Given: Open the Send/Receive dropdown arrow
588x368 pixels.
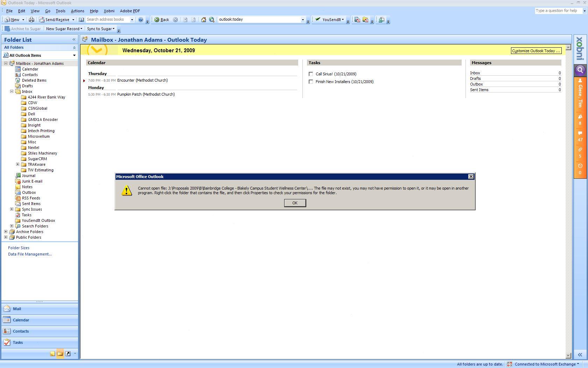Looking at the screenshot, I should (73, 20).
